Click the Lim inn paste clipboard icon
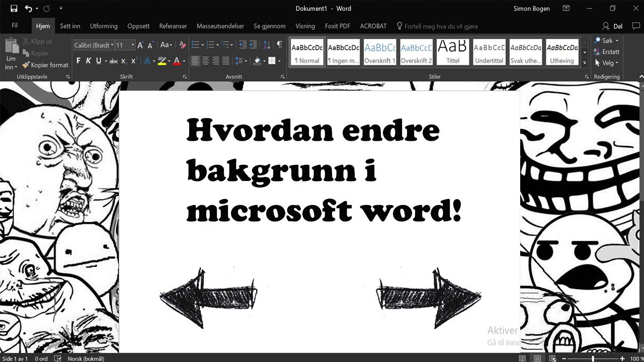The width and height of the screenshot is (644, 362). pos(11,46)
